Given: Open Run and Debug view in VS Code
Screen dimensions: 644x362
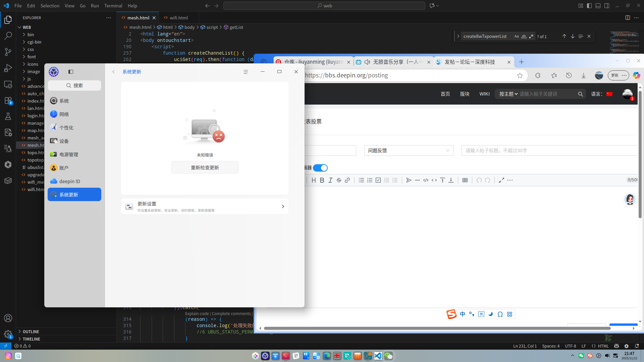Looking at the screenshot, I should coord(8,68).
